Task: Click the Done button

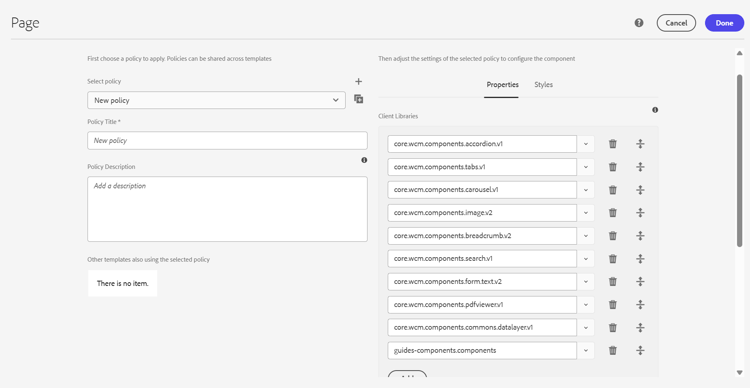Action: [x=724, y=23]
